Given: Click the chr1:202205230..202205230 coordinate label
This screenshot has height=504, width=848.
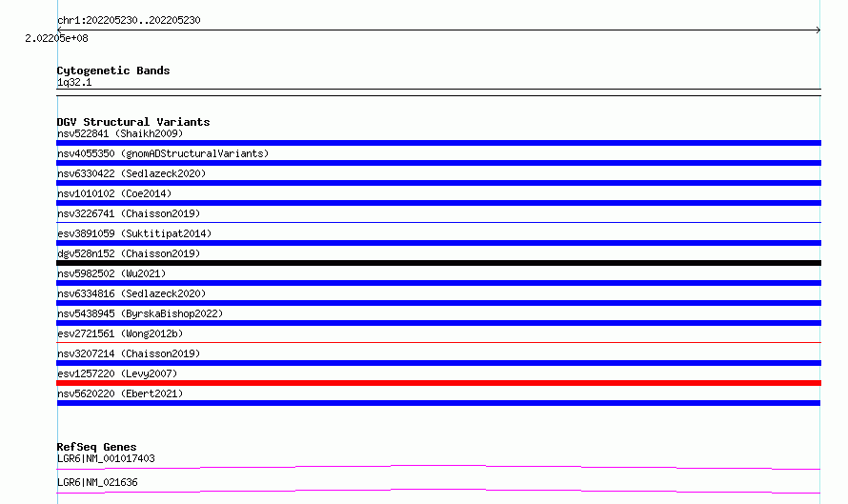Looking at the screenshot, I should point(129,20).
